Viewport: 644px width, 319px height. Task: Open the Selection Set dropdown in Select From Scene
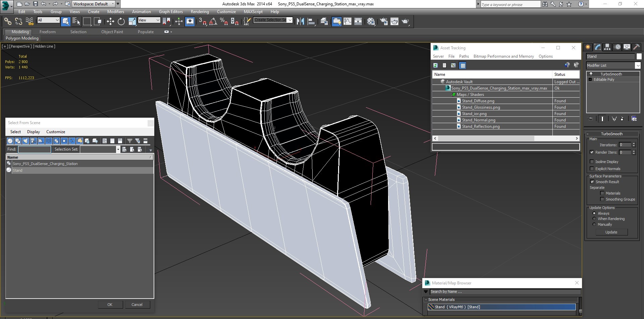[118, 149]
